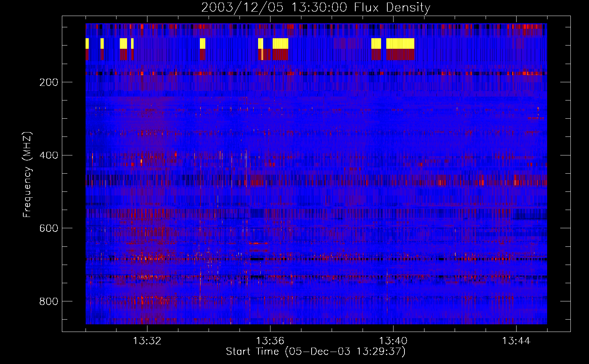Viewport: 589px width, 364px height.
Task: Click the plot title "2003/12/05 13:30:00 Flux Density"
Action: coord(316,8)
